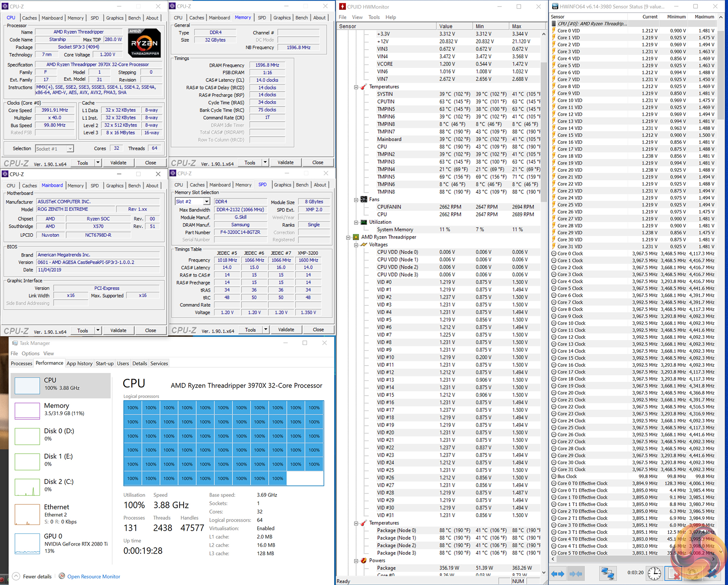
Task: Open Resource Monitor link in Task Manager
Action: click(93, 576)
